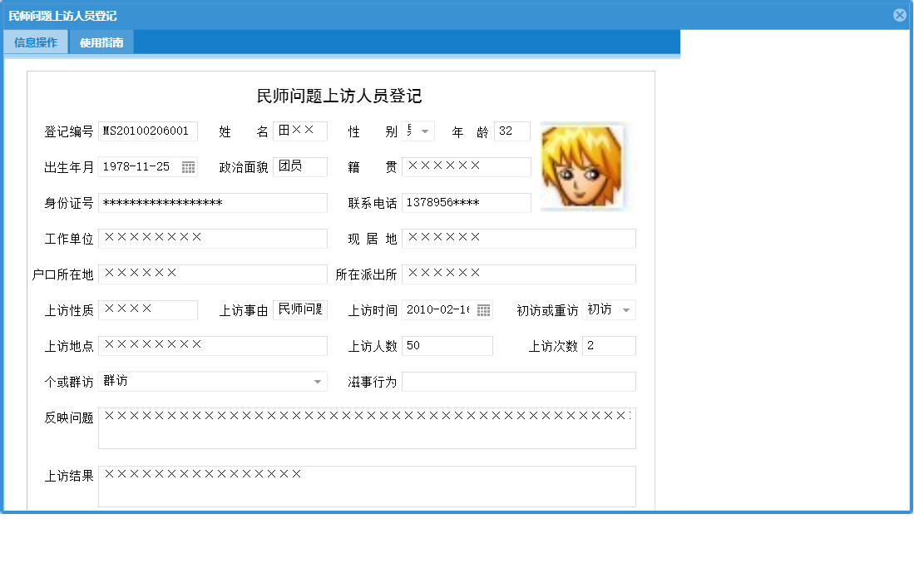
Task: Click the 联系电话 phone field showing 1378956****
Action: pyautogui.click(x=466, y=202)
